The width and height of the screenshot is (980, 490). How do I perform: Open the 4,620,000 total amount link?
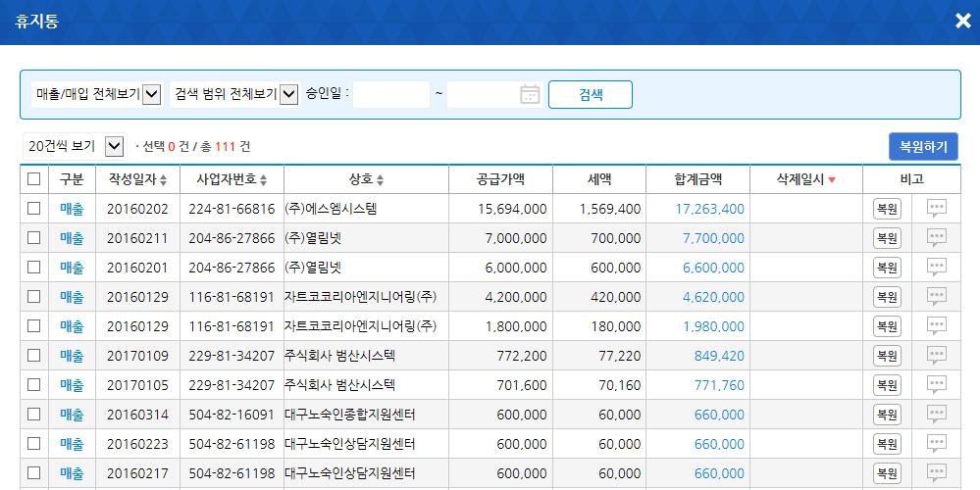713,297
